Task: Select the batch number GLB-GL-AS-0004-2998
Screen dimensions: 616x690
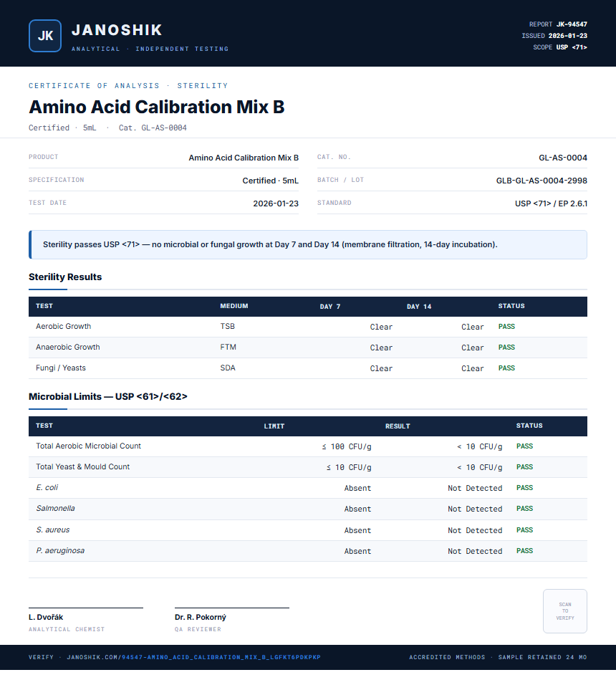Action: pyautogui.click(x=542, y=181)
